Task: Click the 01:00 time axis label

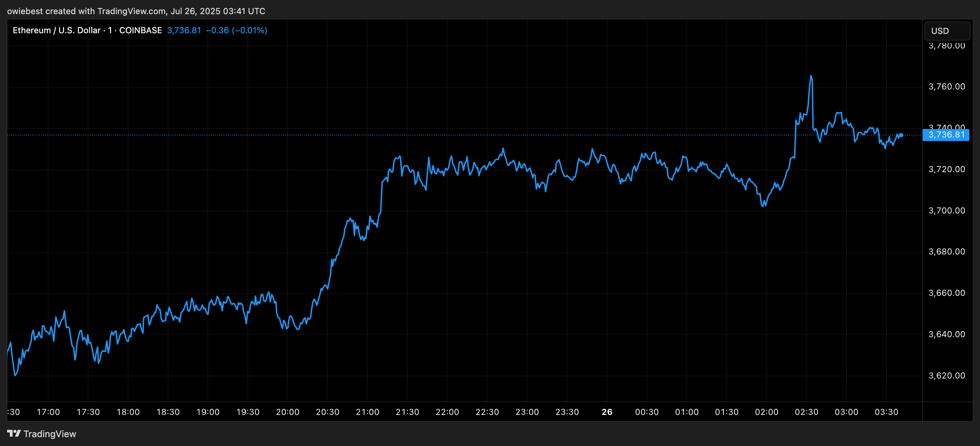Action: tap(687, 412)
